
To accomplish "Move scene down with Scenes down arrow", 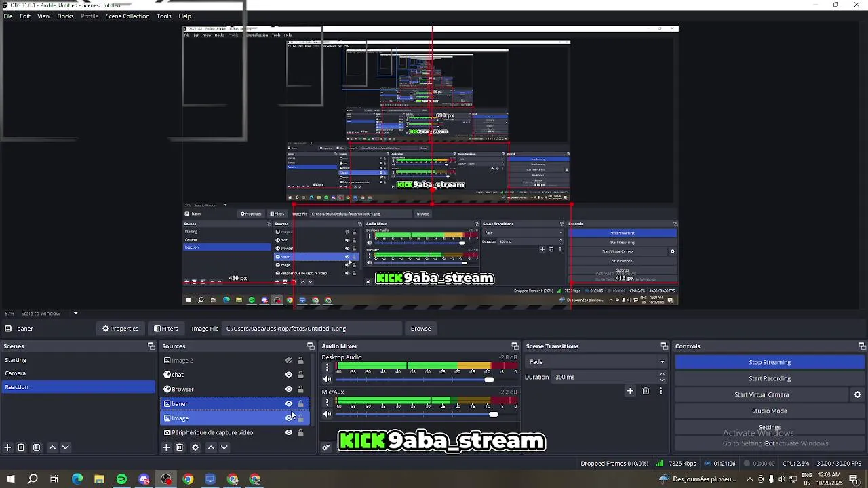I will click(x=66, y=447).
